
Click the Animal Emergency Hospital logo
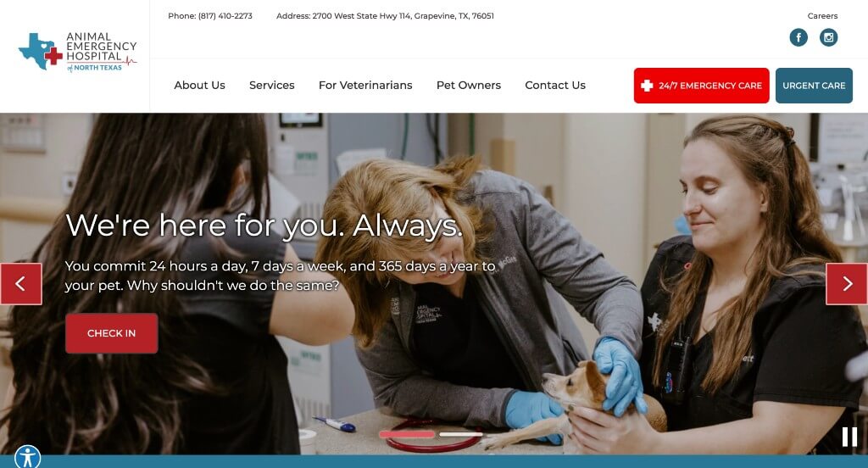click(x=77, y=52)
